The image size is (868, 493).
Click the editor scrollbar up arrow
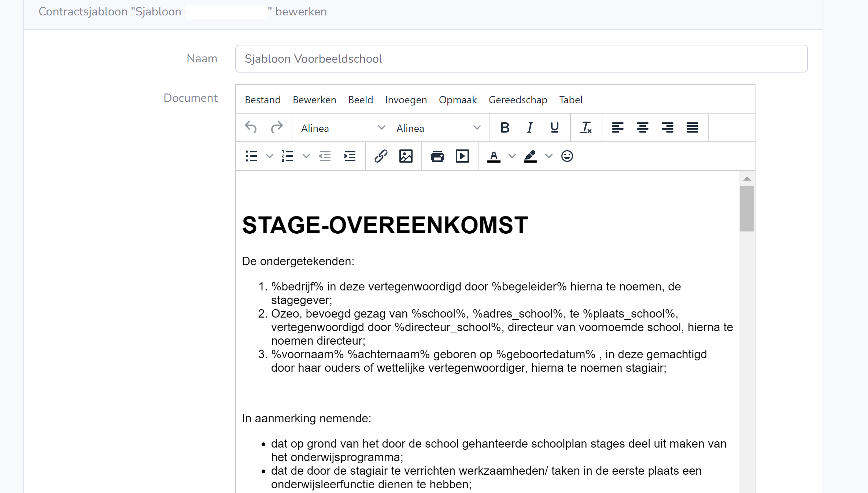click(747, 179)
